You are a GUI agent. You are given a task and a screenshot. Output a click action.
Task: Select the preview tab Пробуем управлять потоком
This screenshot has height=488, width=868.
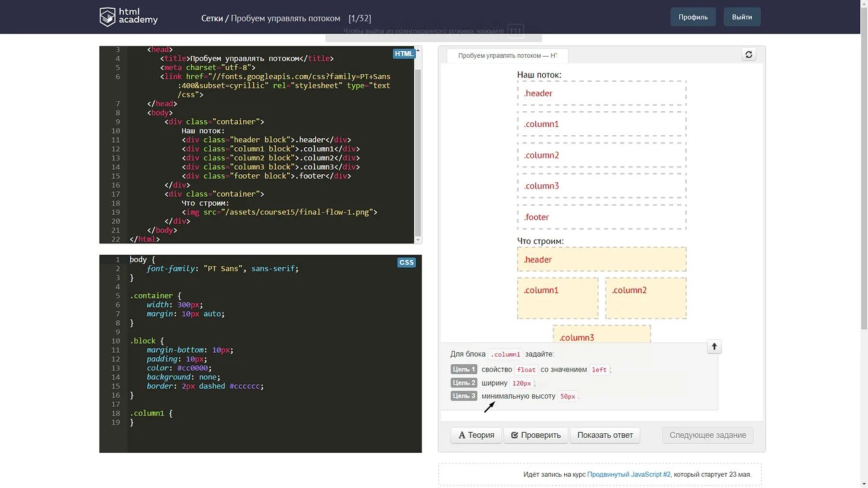tap(507, 55)
